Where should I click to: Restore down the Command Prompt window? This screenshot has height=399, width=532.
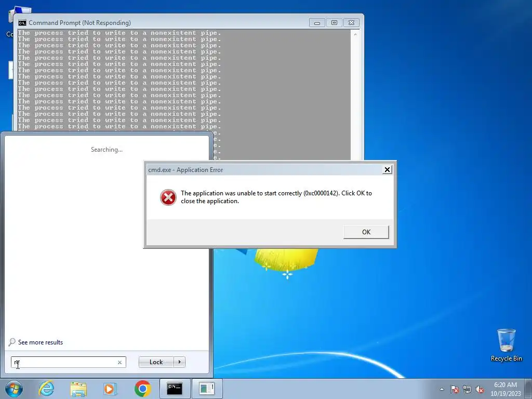(334, 23)
